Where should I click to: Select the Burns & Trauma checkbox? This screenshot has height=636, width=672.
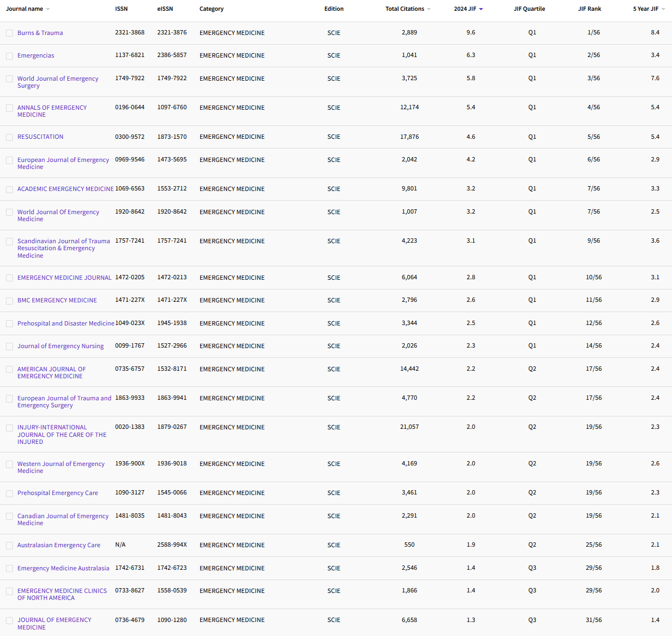pos(9,33)
